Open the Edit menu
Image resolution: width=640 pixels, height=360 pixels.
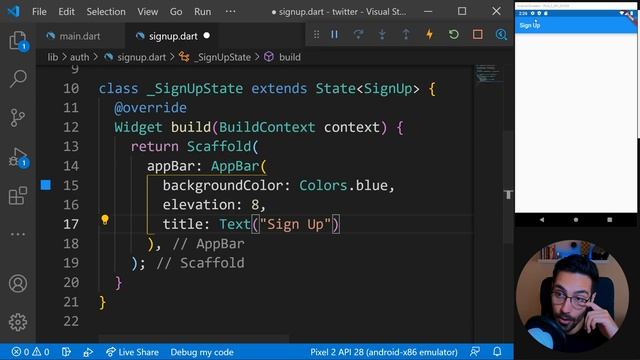[x=66, y=12]
